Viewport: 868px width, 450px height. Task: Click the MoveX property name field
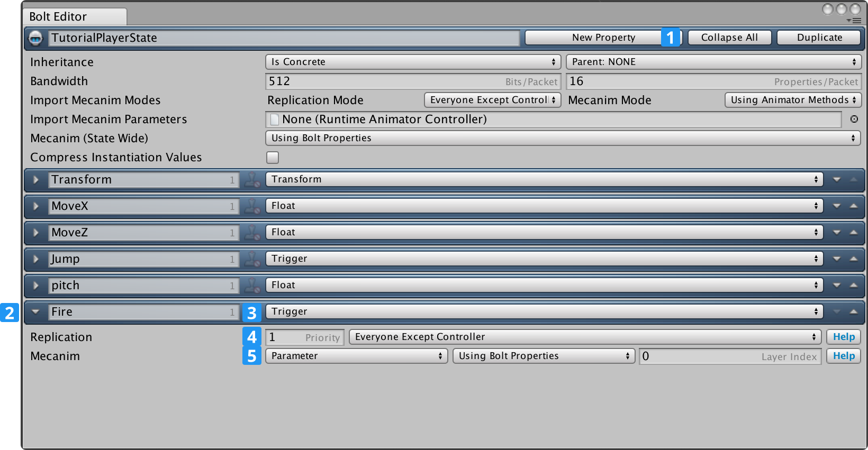click(x=143, y=206)
